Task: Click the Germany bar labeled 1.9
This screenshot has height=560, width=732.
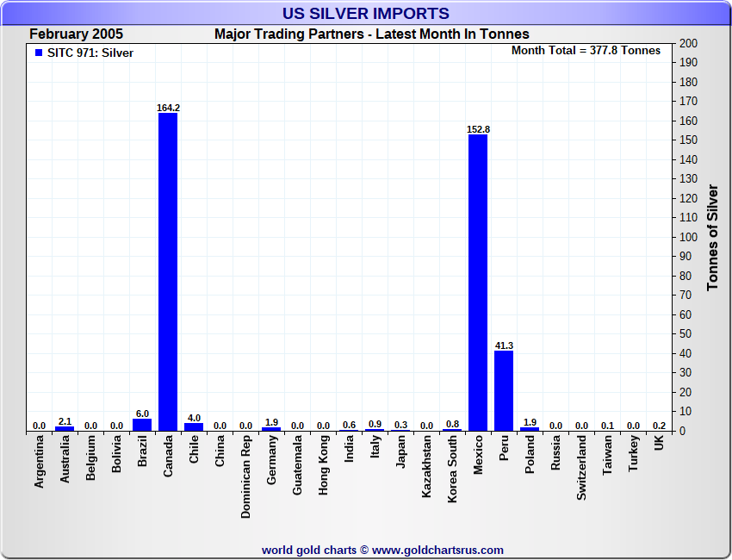Action: coord(271,429)
